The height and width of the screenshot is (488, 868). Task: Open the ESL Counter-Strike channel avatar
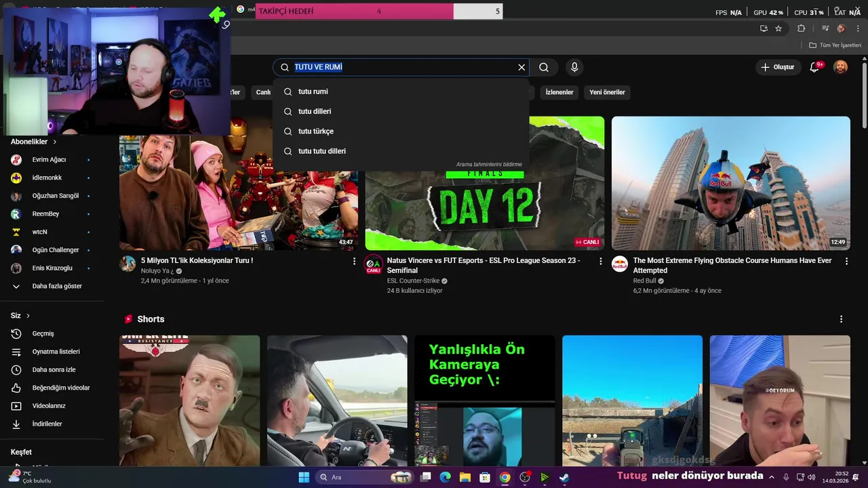374,264
